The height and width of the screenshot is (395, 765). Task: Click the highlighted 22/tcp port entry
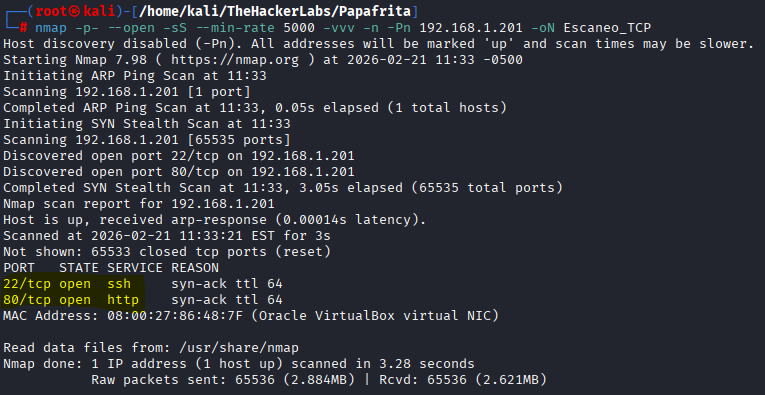tap(27, 284)
